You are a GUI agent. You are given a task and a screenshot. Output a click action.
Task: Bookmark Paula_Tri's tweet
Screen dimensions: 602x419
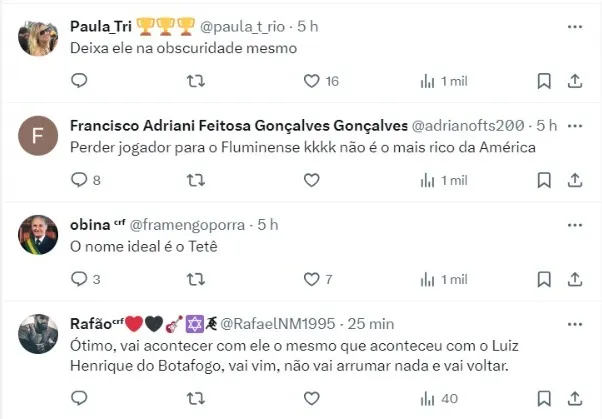coord(543,81)
